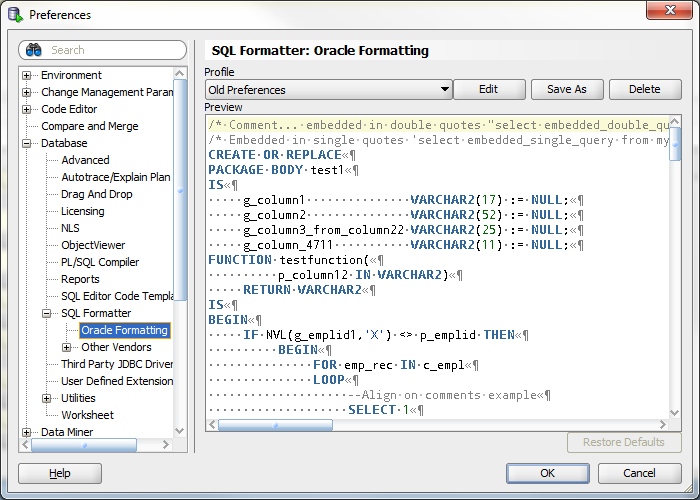Open Autotrace/Explain Plan preferences
The width and height of the screenshot is (700, 500).
coord(116,177)
